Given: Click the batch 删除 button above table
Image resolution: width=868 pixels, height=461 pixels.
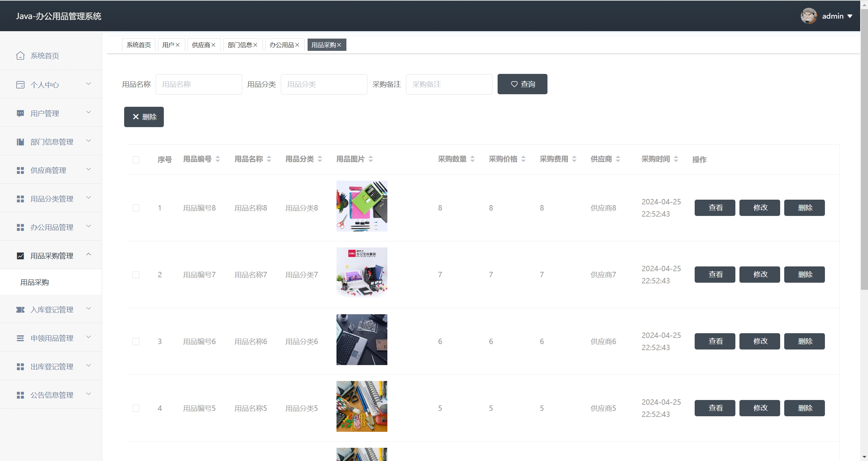Looking at the screenshot, I should tap(144, 117).
